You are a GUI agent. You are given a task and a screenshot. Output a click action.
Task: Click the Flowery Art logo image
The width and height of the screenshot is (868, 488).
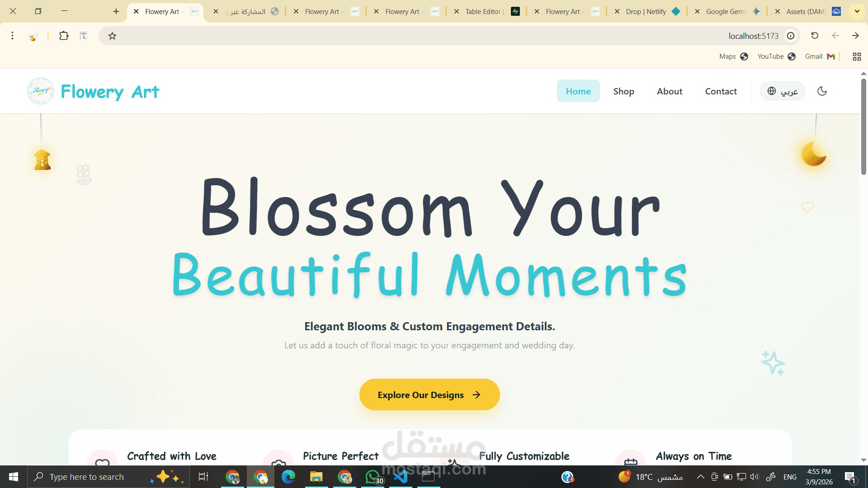click(41, 91)
